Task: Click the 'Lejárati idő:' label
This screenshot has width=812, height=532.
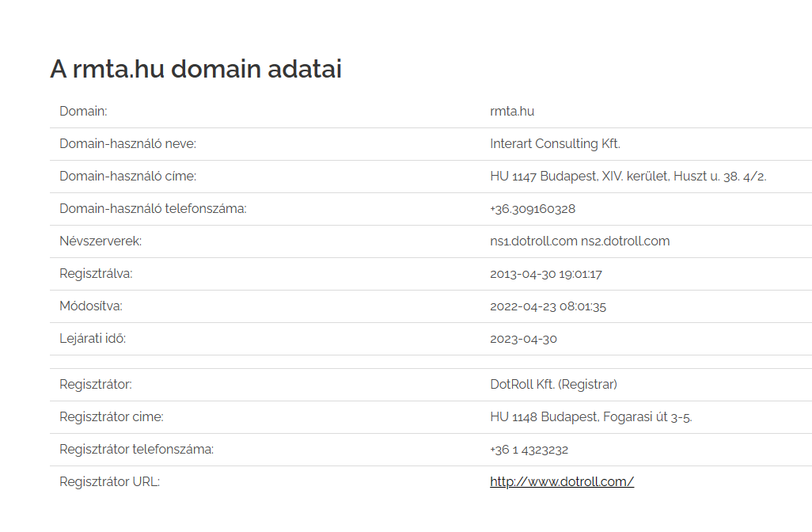Action: 93,339
